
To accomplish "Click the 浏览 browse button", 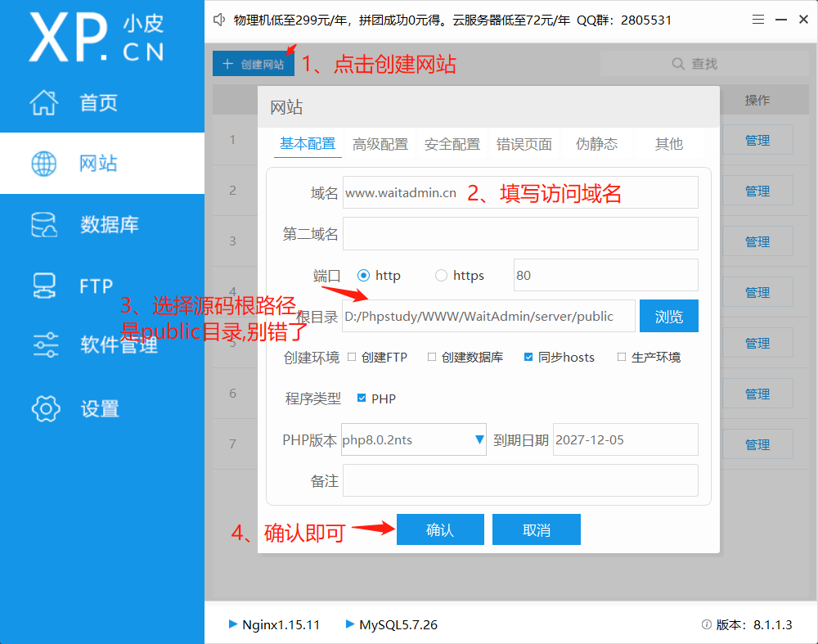I will coord(669,316).
